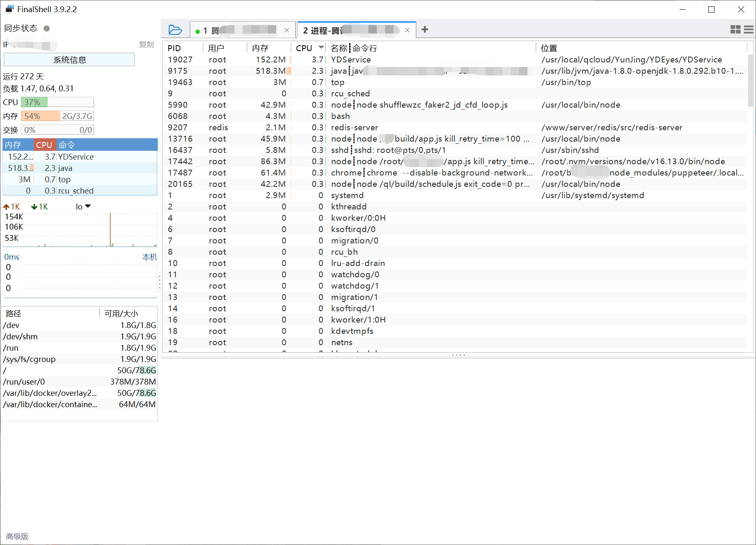Screen dimensions: 756x545
Task: Open the connection manager folder icon
Action: [175, 29]
